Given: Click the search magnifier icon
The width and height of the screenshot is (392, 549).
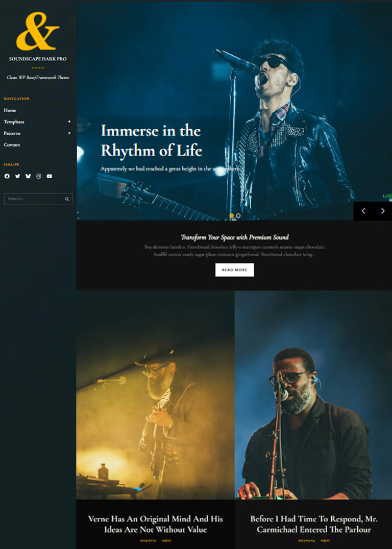Looking at the screenshot, I should click(67, 199).
